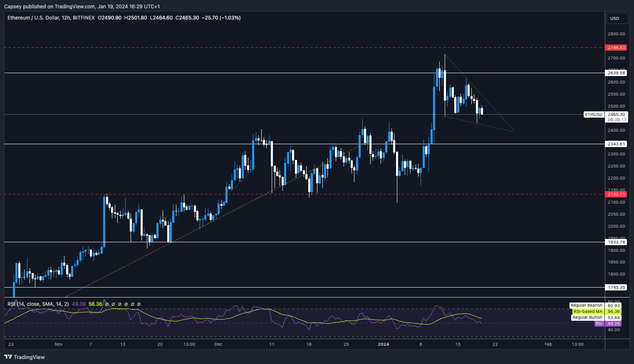634x364 pixels.
Task: Click the 1800.00 price axis label
Action: 616,274
